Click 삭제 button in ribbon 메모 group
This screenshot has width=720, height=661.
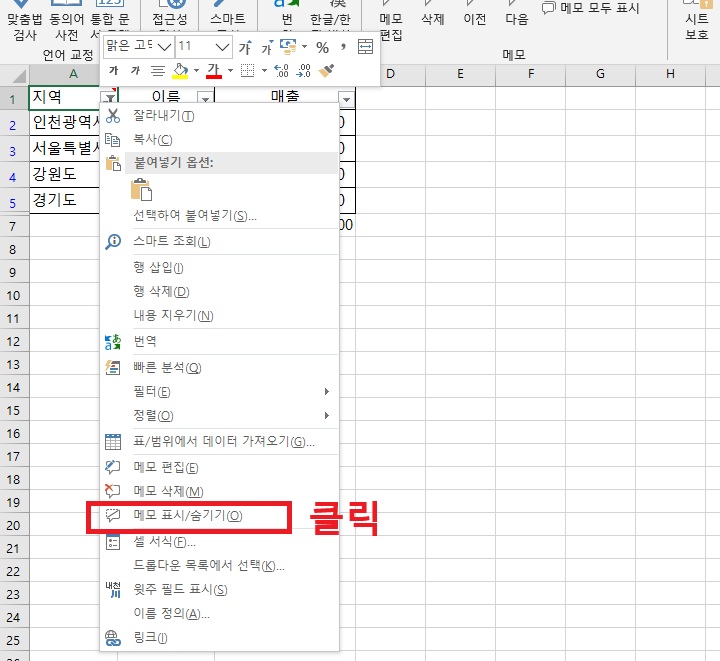click(433, 14)
